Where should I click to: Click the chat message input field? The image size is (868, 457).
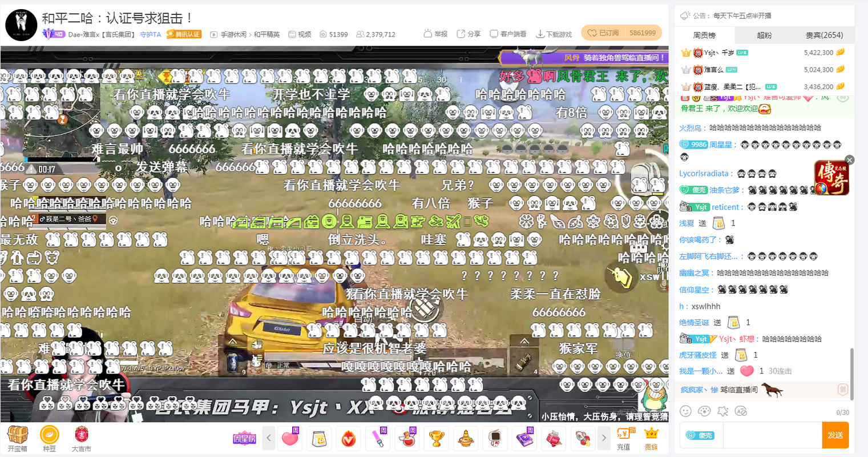[x=772, y=435]
